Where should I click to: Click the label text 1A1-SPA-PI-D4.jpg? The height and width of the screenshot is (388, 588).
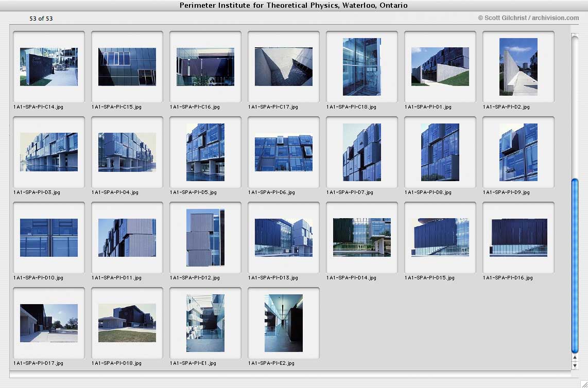115,192
